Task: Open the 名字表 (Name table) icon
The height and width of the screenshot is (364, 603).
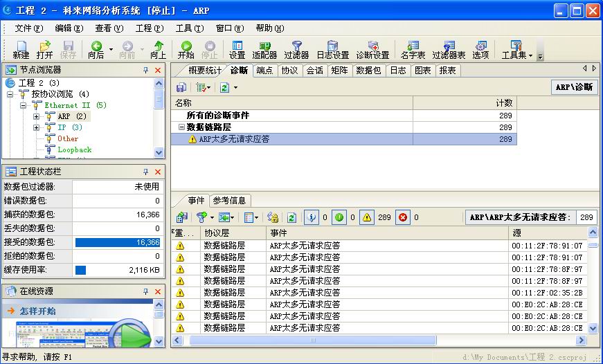Action: coord(413,49)
